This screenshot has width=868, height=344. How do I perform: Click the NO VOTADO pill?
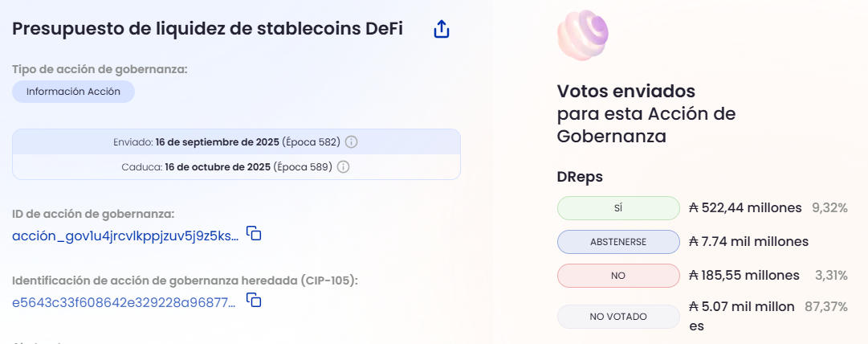[617, 317]
